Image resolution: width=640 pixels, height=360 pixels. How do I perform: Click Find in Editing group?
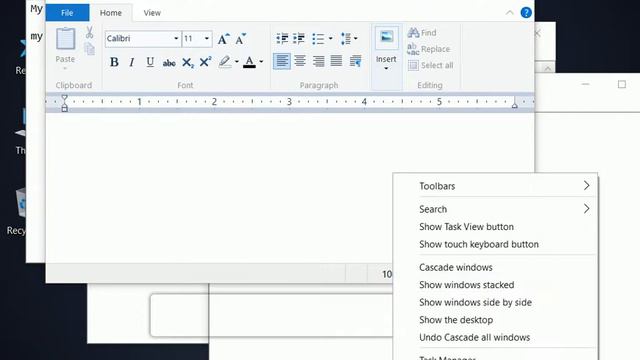click(x=422, y=33)
